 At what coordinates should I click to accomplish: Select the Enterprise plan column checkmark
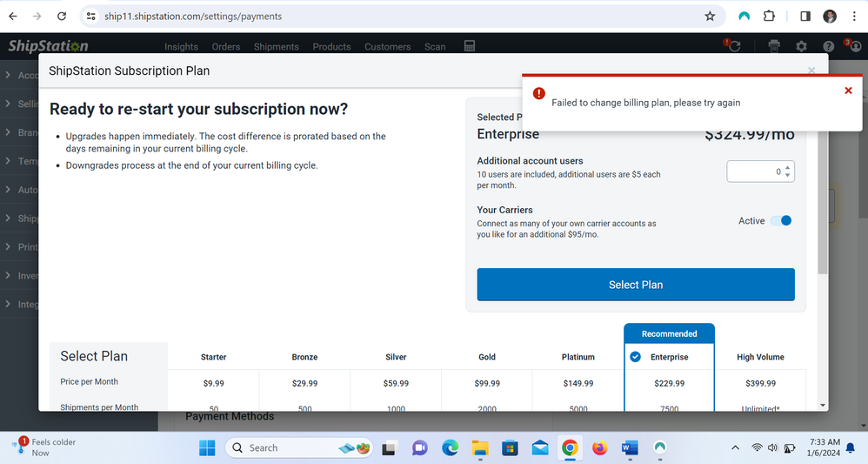point(635,357)
